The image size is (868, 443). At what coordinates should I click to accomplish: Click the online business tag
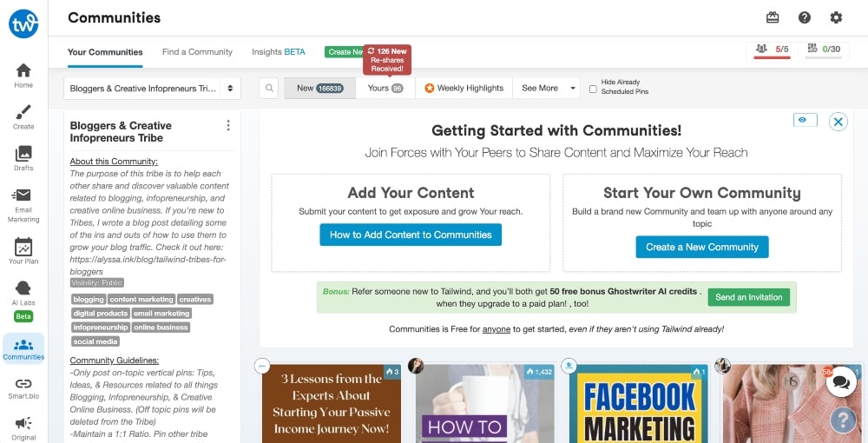(161, 327)
